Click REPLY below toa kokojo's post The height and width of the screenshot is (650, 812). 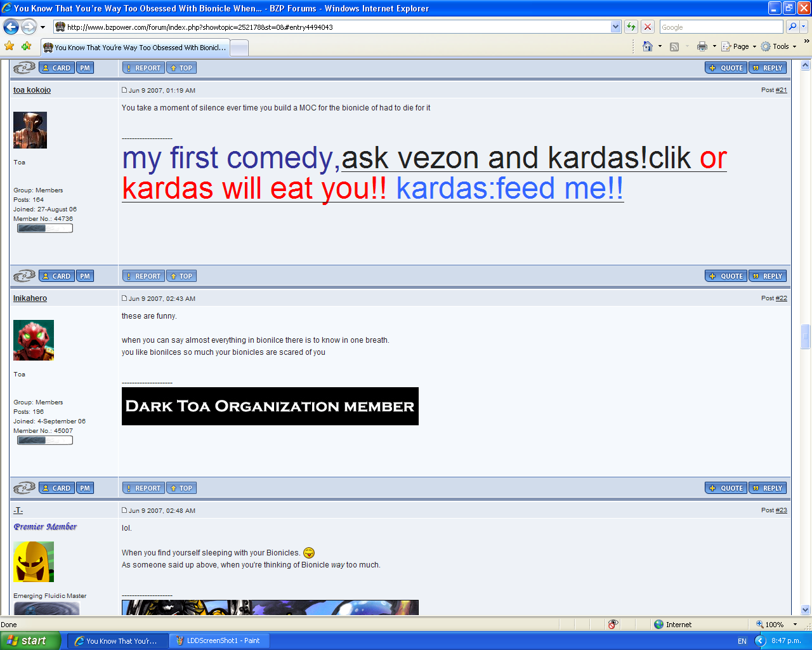coord(768,276)
